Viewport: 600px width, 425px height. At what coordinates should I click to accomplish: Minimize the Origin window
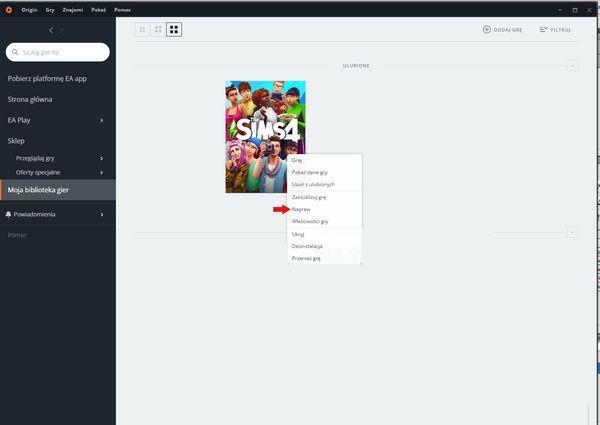click(560, 10)
